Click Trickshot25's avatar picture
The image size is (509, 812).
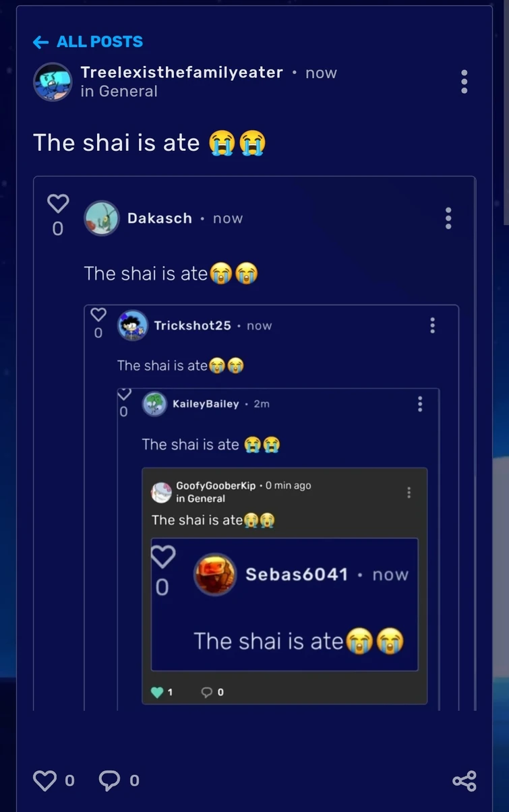pos(133,325)
